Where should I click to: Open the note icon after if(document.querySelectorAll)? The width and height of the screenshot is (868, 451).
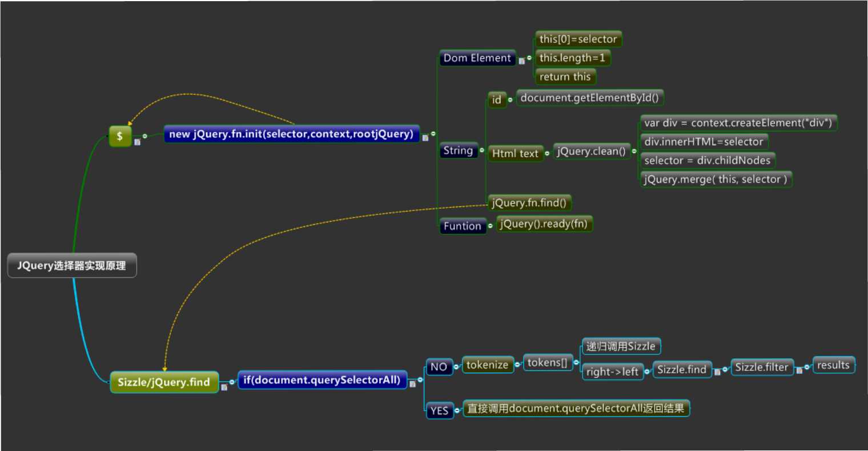tap(412, 384)
